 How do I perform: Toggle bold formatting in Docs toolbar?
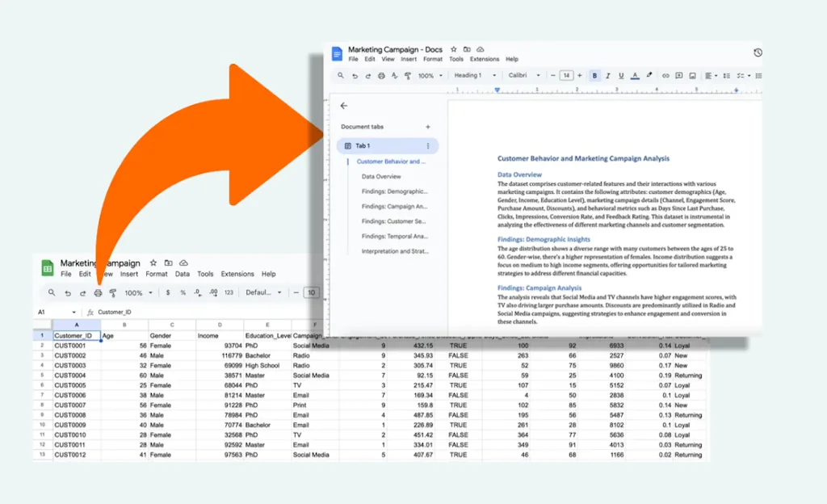[595, 75]
